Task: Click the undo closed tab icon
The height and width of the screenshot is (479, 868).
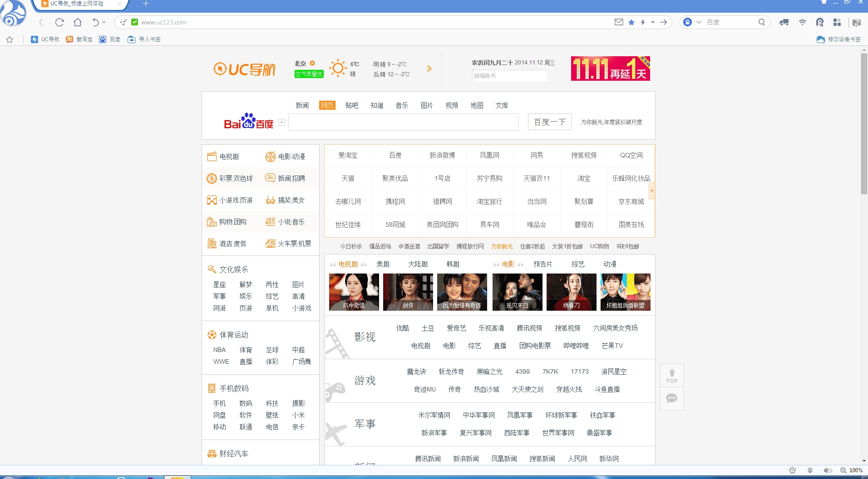Action: coord(95,22)
